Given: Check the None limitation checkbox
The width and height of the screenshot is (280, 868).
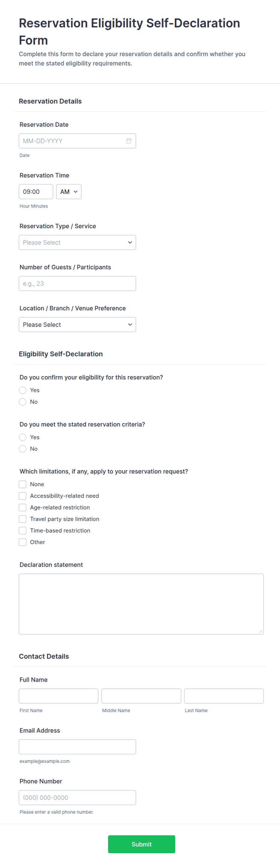Looking at the screenshot, I should coord(23,484).
